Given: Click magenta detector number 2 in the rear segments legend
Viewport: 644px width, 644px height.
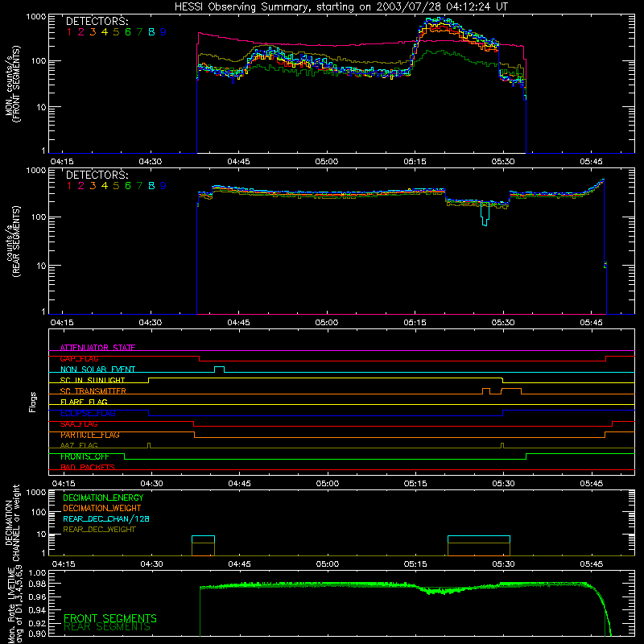Looking at the screenshot, I should [x=81, y=186].
